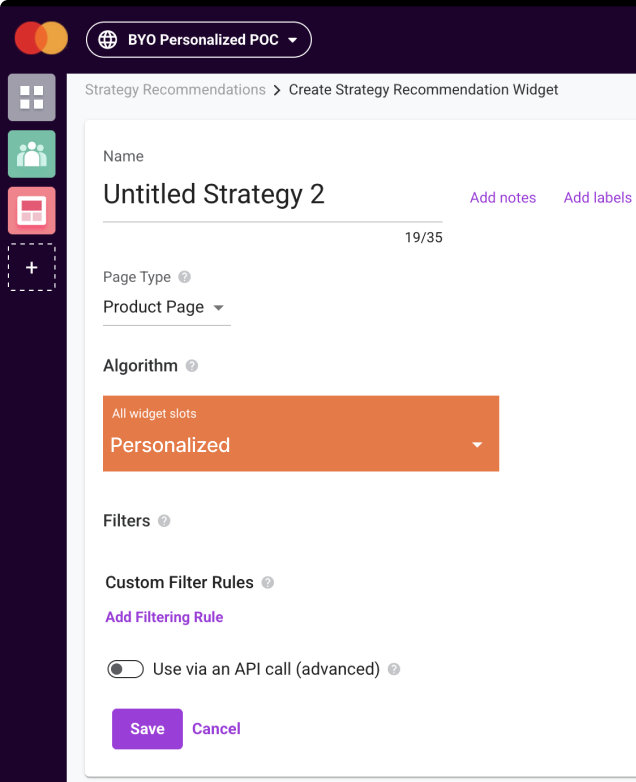The image size is (636, 782).
Task: Show help tooltip for Page Type
Action: click(x=185, y=277)
